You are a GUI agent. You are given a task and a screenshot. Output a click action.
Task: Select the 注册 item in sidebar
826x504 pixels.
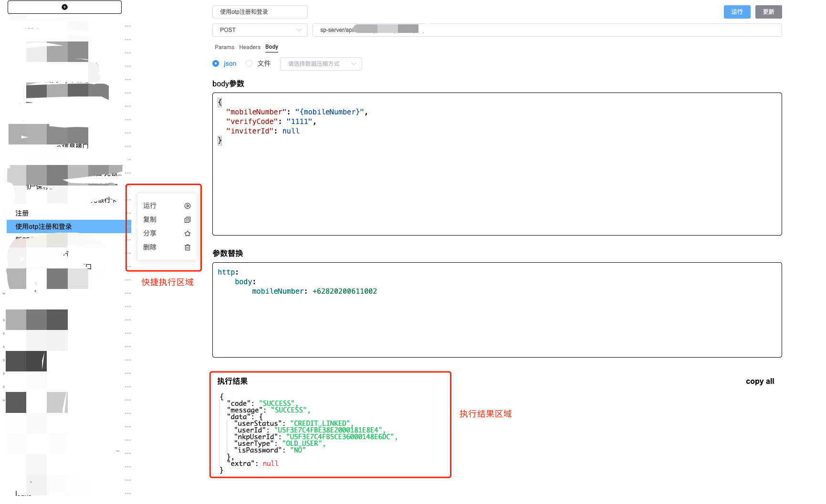[22, 213]
